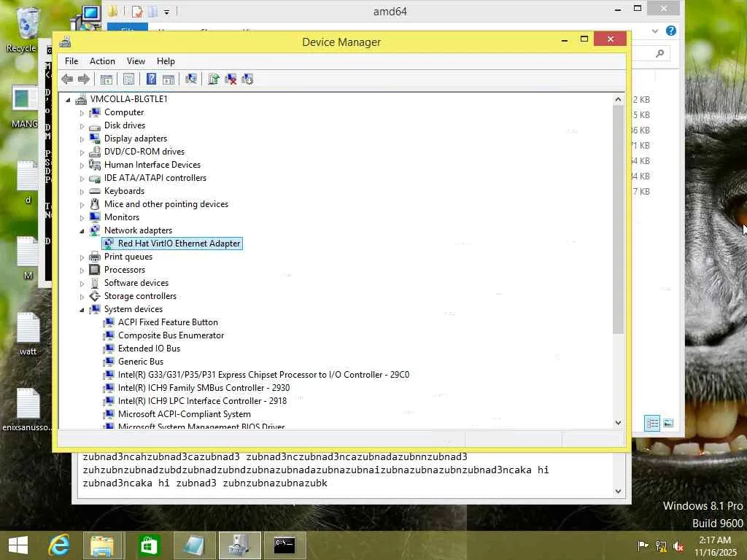Viewport: 747px width, 560px height.
Task: Switch amd64 window to large icons view
Action: tap(668, 423)
